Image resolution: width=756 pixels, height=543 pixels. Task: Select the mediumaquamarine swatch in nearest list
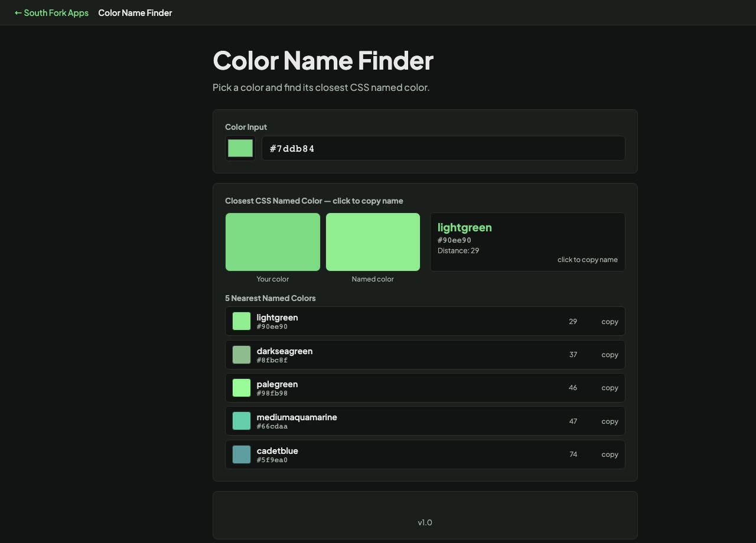tap(242, 421)
